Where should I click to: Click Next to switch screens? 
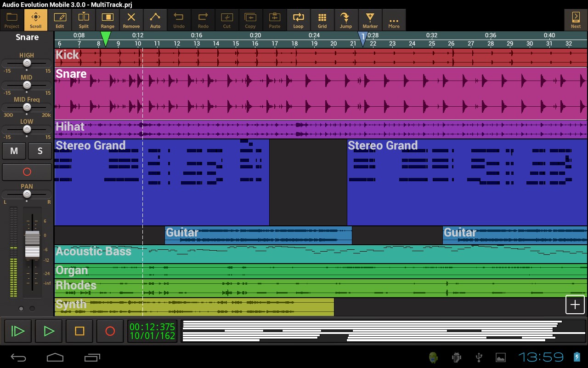coord(575,20)
